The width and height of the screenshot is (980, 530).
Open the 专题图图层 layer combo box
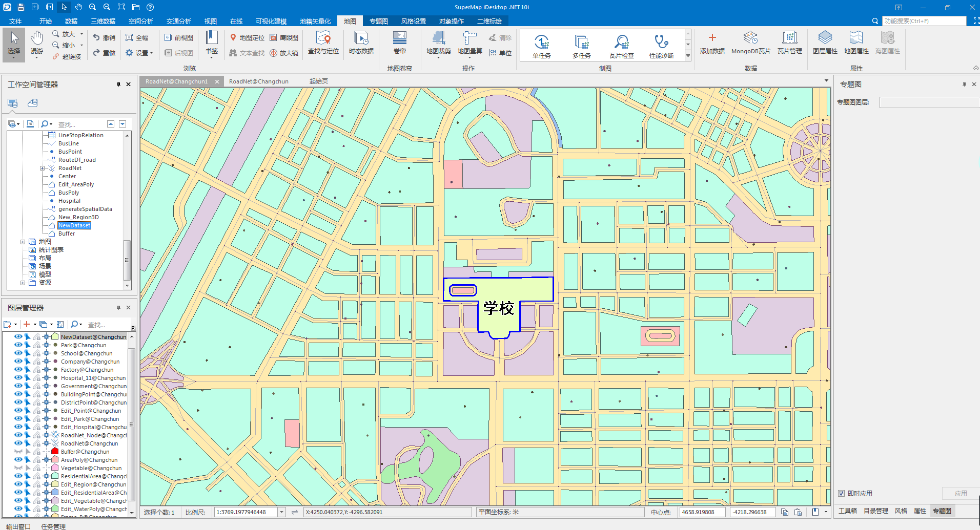point(930,102)
